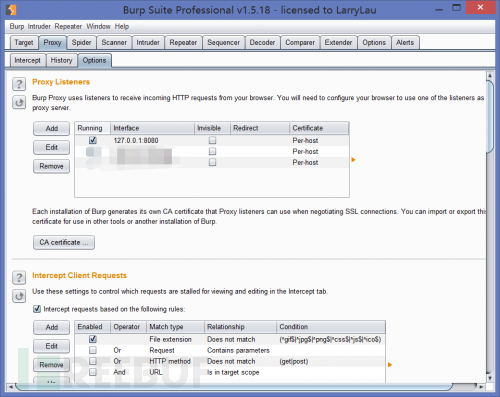Switch to the Repeater tab
Screen dimensions: 500x397
(183, 43)
